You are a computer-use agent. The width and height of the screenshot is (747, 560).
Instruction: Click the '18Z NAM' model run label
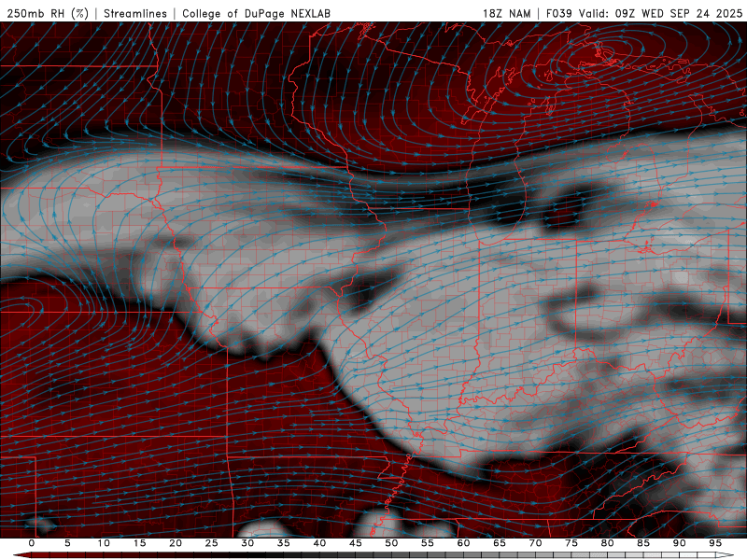click(x=506, y=13)
